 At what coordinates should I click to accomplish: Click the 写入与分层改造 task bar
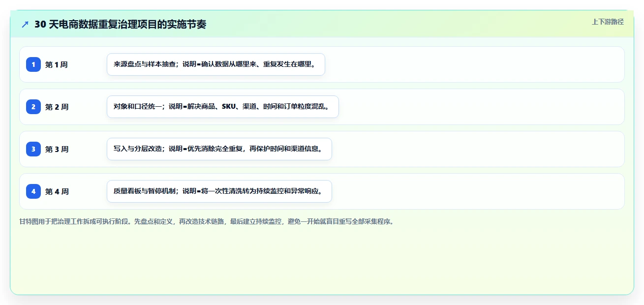click(x=219, y=149)
